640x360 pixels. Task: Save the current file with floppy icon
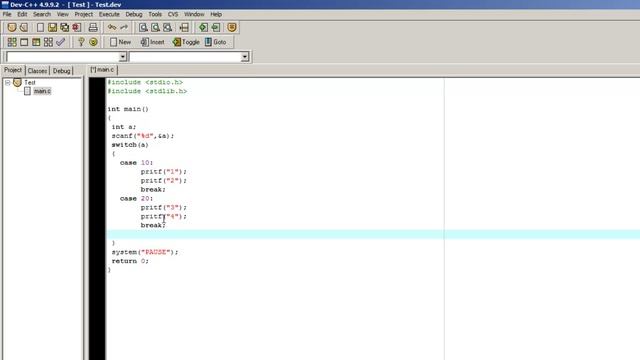point(52,27)
